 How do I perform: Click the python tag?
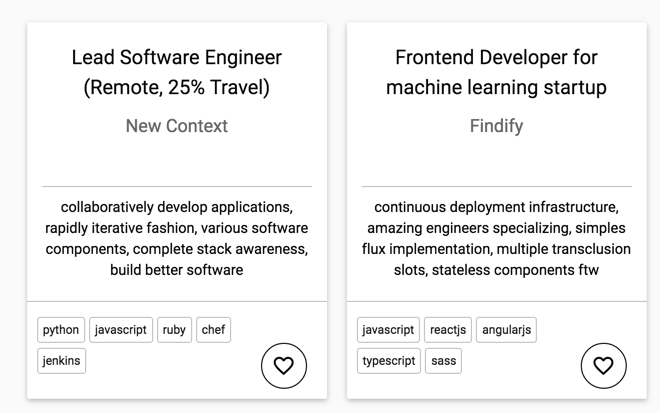click(x=61, y=330)
